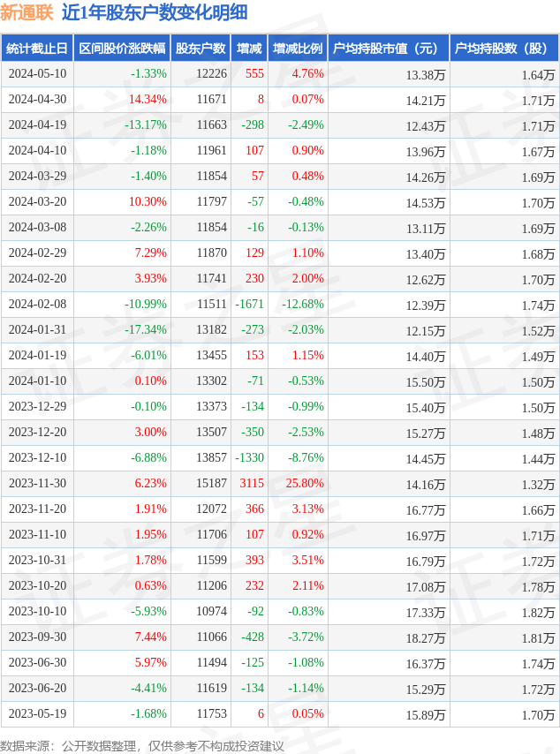This screenshot has height=754, width=560.
Task: Select the 2023-05-19 date cell
Action: [37, 714]
